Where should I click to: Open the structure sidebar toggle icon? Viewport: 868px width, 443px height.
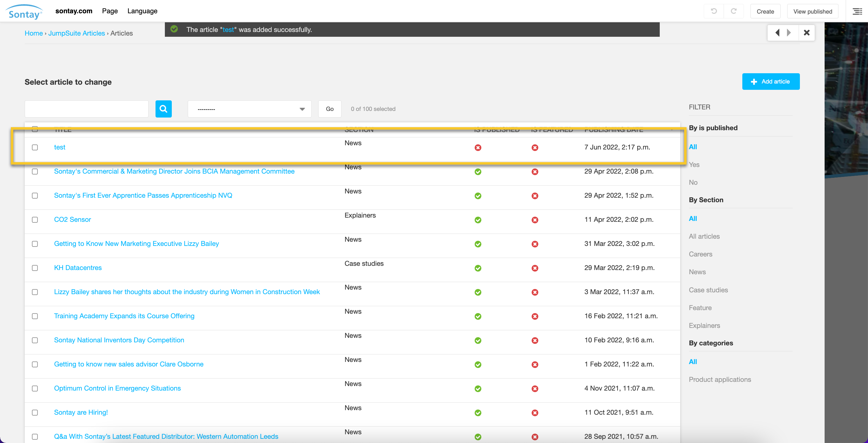(857, 11)
